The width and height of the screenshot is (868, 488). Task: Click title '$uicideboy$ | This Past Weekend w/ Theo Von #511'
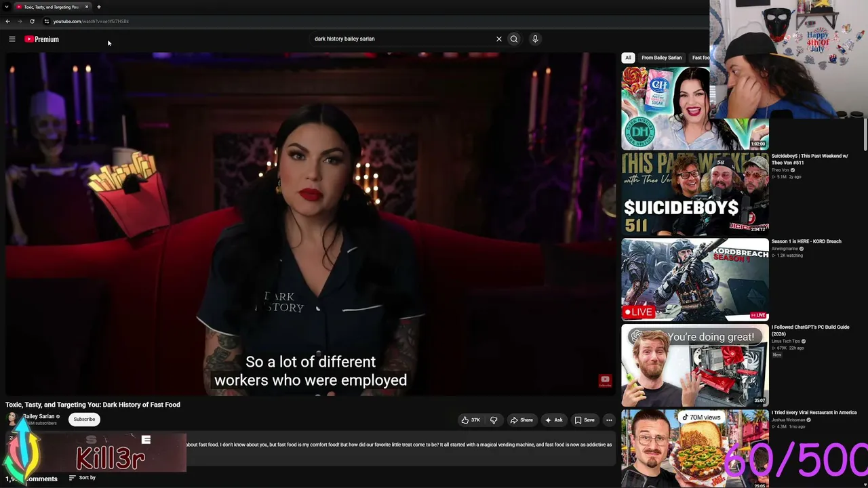pyautogui.click(x=810, y=159)
